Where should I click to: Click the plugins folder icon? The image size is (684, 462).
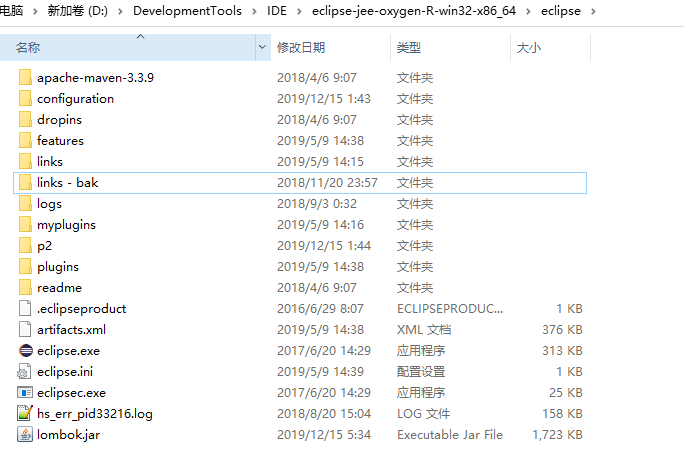tap(26, 267)
